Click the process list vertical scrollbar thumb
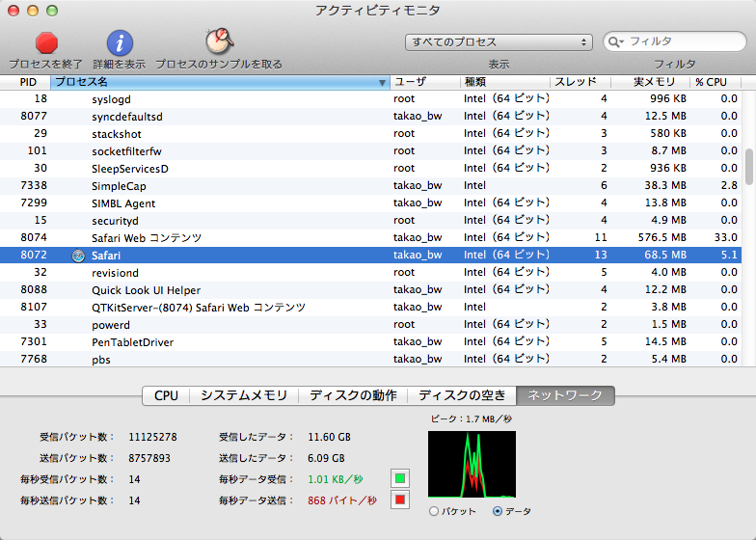 (x=748, y=167)
